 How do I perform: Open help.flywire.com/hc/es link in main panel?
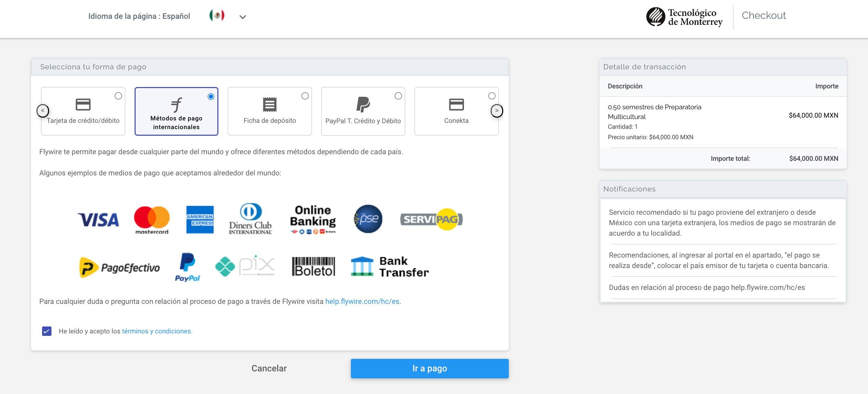coord(362,301)
